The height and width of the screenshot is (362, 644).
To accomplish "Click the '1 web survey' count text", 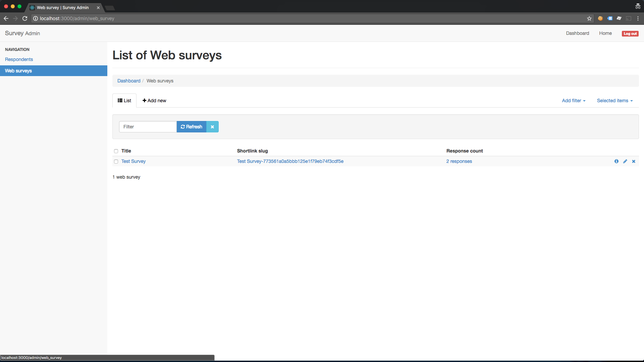I will point(126,177).
